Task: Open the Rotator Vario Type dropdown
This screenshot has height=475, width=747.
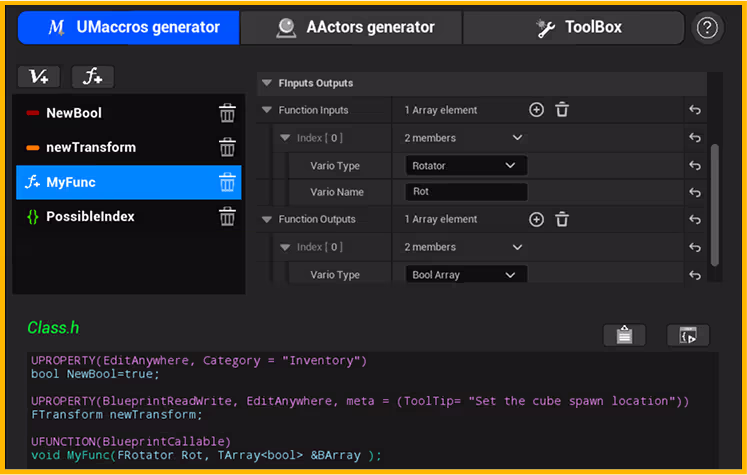Action: click(x=466, y=165)
